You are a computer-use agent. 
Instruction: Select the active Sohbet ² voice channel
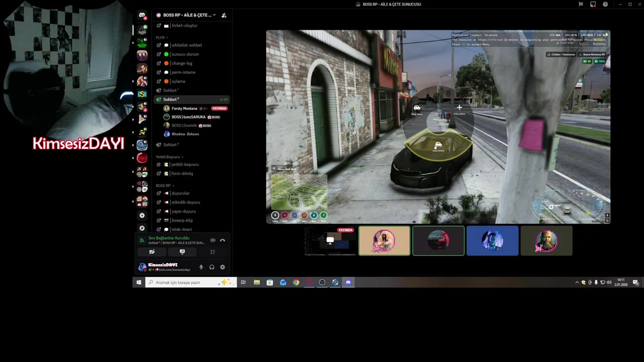192,100
